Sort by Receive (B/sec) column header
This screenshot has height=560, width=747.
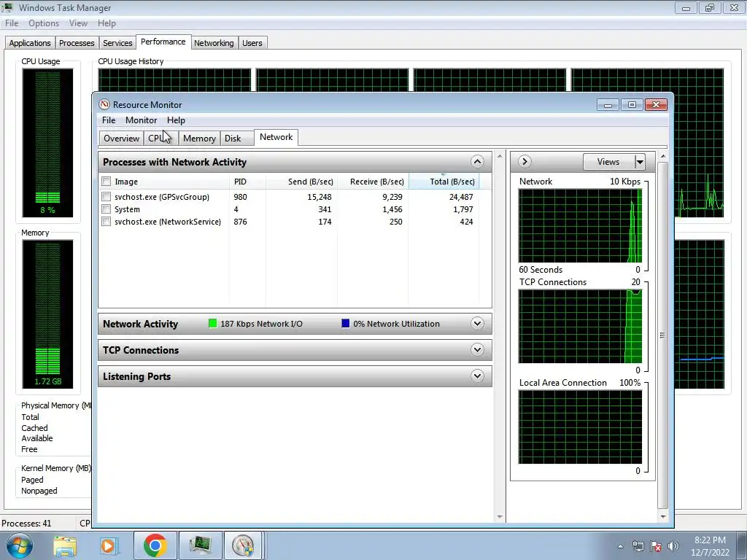click(x=373, y=182)
